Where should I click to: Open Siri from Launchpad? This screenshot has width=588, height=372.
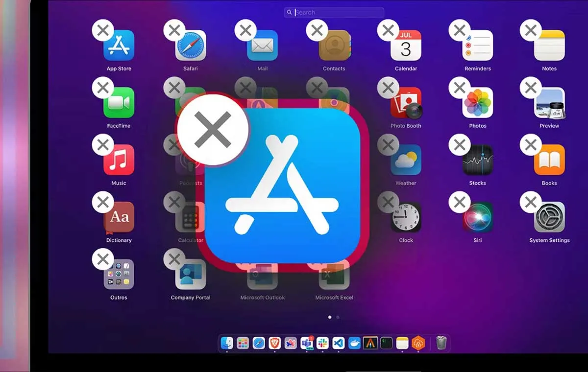pos(477,217)
